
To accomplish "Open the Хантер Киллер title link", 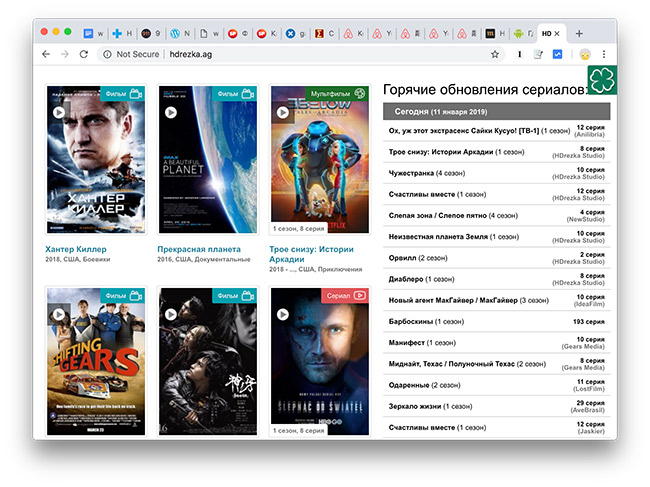I will (77, 249).
